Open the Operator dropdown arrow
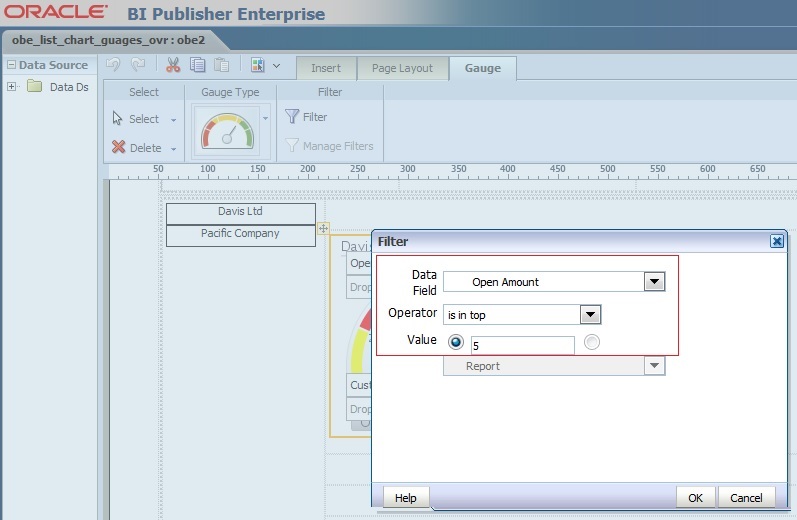The image size is (797, 520). [590, 315]
